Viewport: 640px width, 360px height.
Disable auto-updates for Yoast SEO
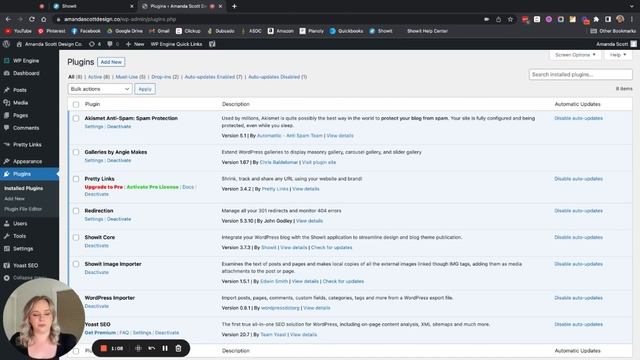click(578, 324)
